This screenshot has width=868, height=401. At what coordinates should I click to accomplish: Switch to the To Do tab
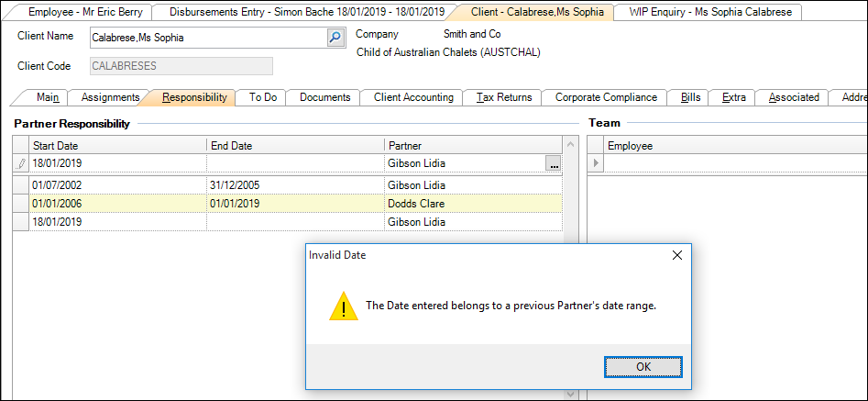262,97
